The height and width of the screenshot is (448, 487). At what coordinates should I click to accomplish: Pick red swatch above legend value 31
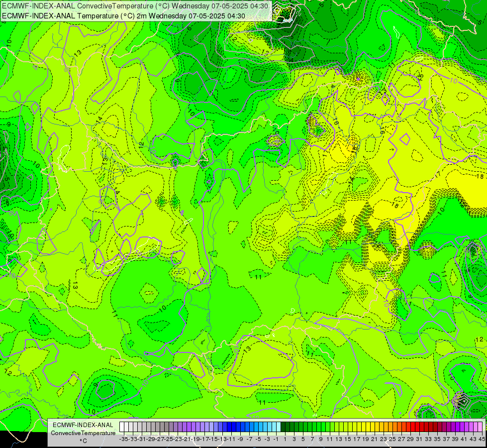coord(417,427)
